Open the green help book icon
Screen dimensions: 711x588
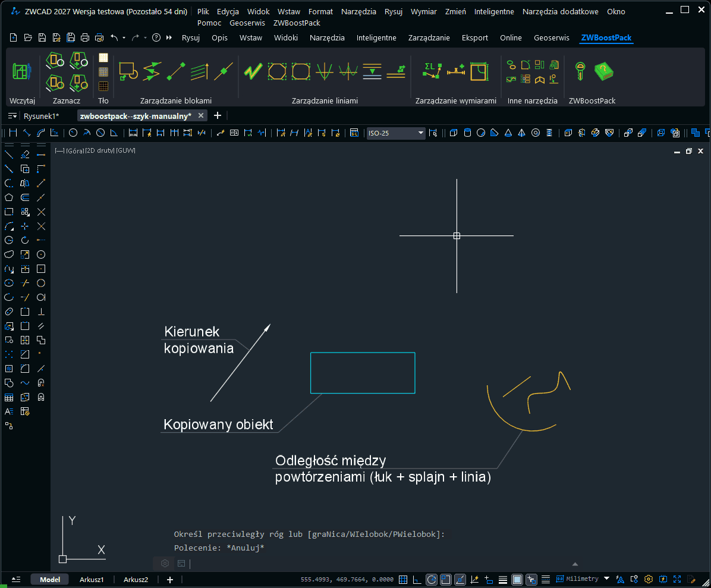click(604, 72)
